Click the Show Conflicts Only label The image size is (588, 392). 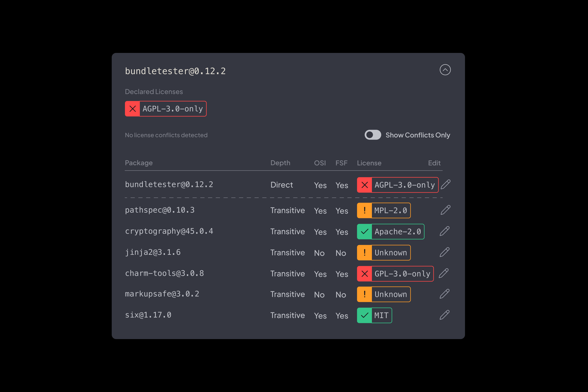point(418,135)
